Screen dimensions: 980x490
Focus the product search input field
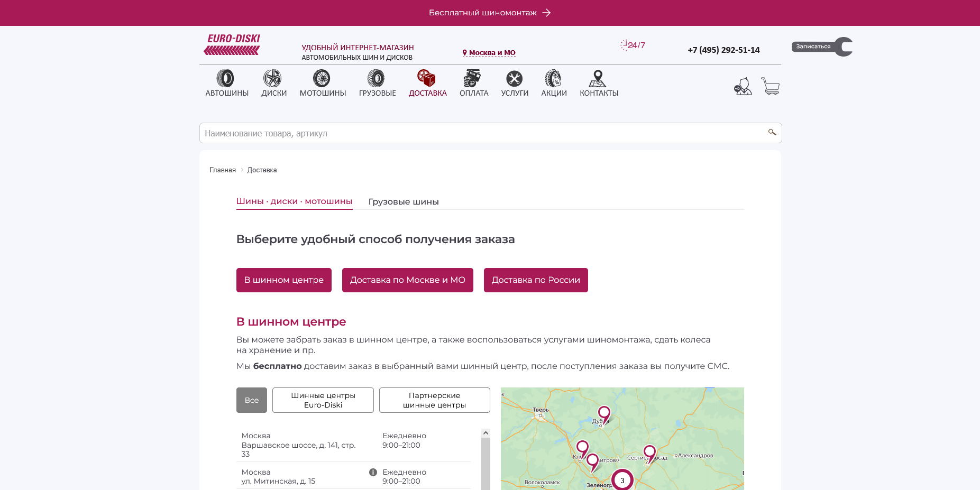click(x=490, y=133)
